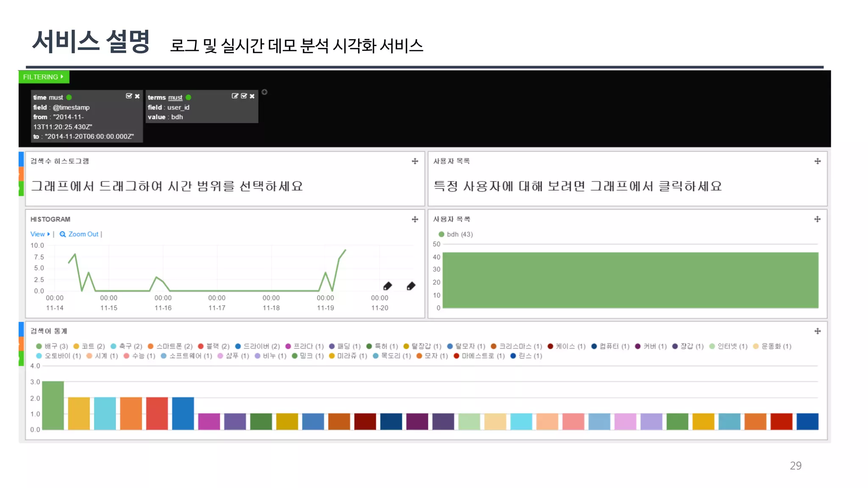The image size is (868, 488).
Task: Click Zoom Out on the histogram
Action: pos(79,234)
